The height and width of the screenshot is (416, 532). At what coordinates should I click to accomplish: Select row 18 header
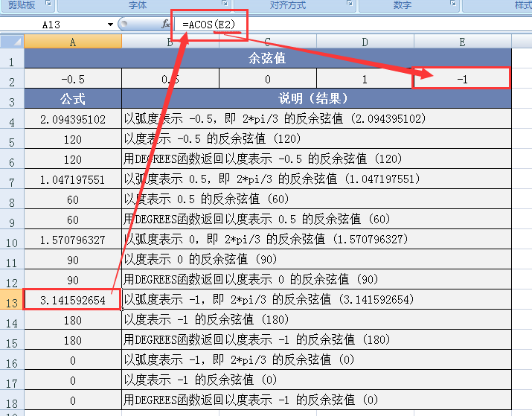click(x=12, y=400)
